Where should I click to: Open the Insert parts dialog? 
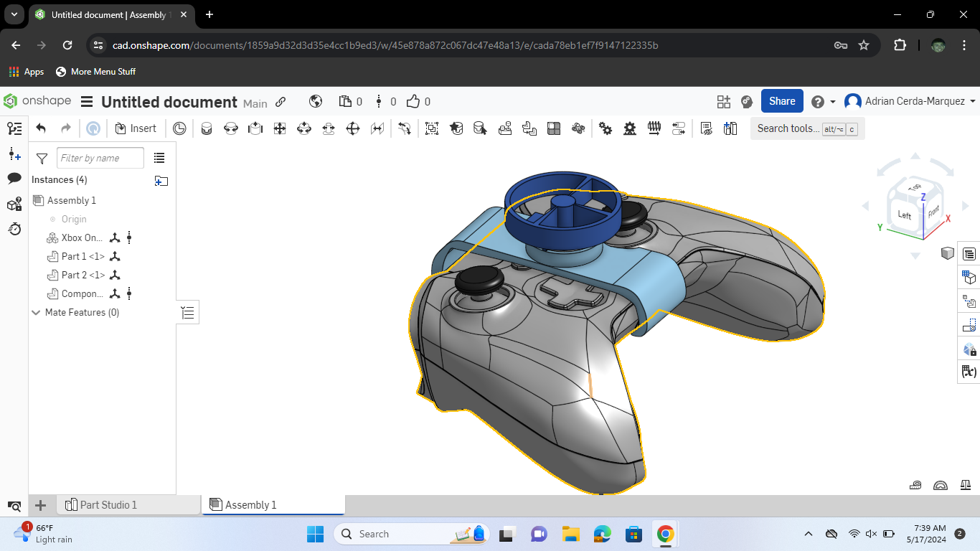(x=136, y=128)
